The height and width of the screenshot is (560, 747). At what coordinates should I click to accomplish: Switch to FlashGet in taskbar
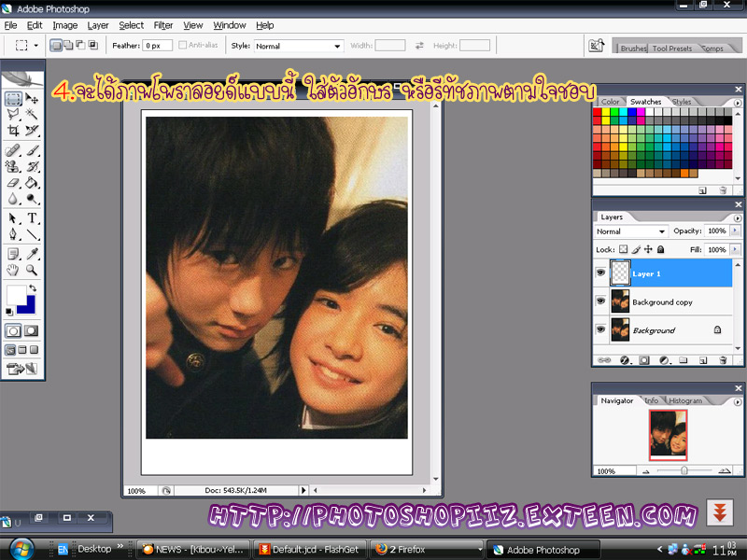click(309, 549)
